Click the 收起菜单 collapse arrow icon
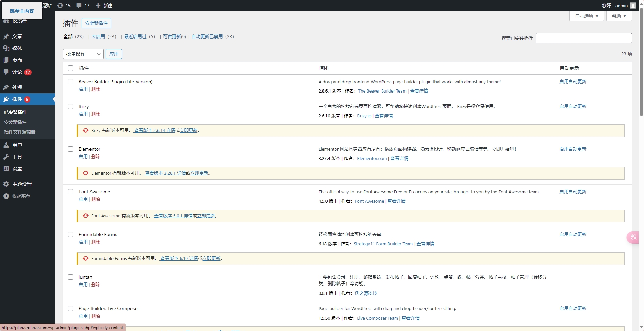The image size is (644, 331). (6, 196)
